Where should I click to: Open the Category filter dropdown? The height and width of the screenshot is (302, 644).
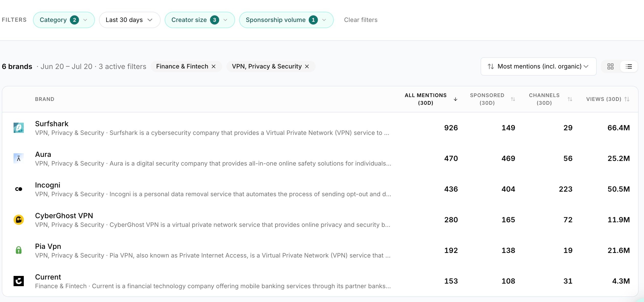(x=64, y=20)
